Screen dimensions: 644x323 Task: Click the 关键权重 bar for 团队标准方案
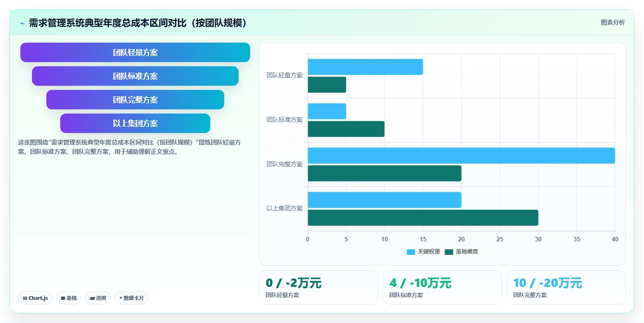[327, 111]
